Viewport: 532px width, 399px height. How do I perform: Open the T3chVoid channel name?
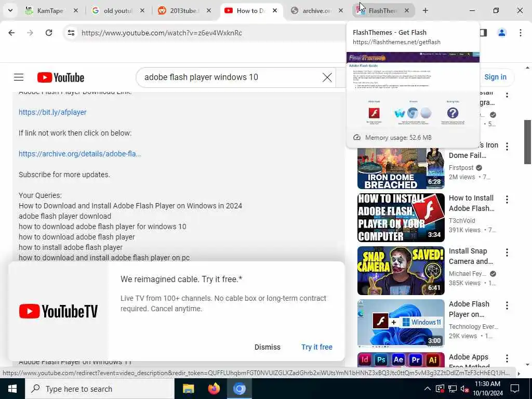pos(462,220)
